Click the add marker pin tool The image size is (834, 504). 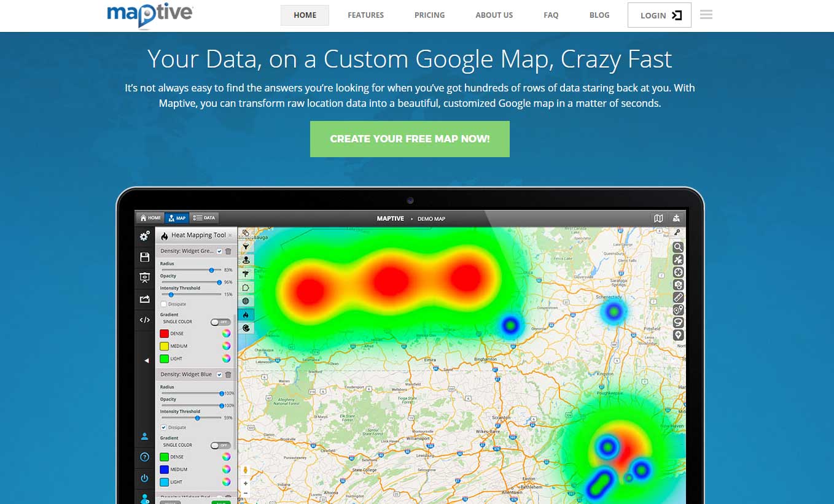678,335
